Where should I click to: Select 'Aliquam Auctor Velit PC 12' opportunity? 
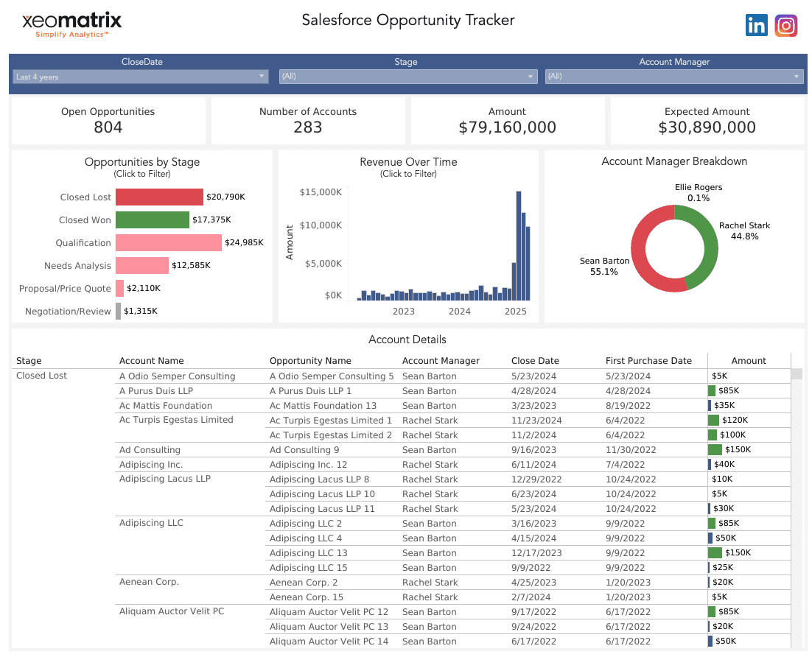tap(329, 612)
